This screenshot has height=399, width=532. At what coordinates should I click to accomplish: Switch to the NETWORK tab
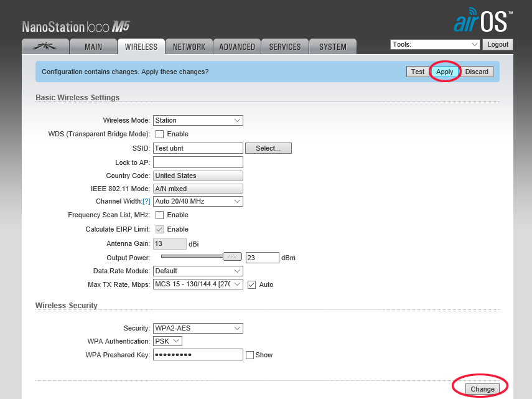(189, 47)
